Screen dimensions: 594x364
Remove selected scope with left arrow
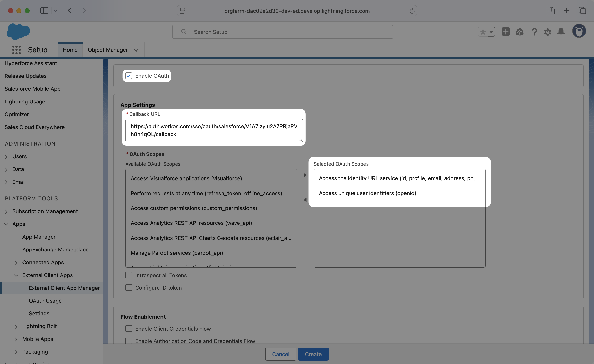pos(305,200)
